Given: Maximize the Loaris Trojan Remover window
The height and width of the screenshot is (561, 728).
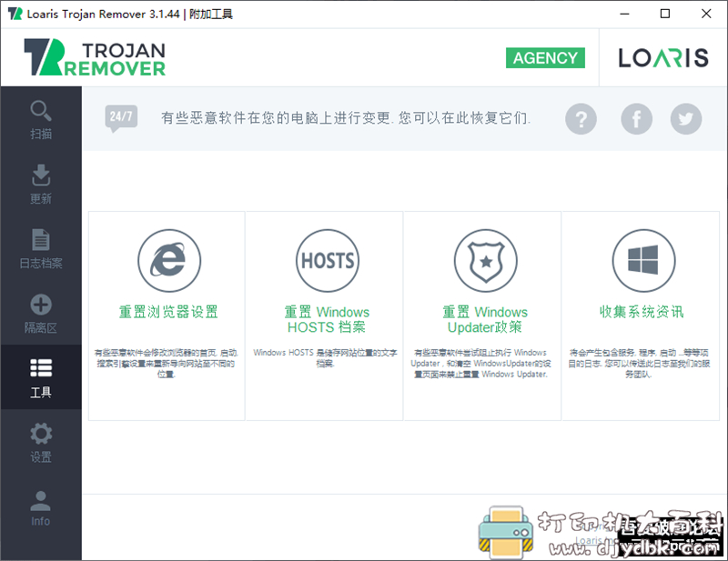Looking at the screenshot, I should click(x=665, y=14).
